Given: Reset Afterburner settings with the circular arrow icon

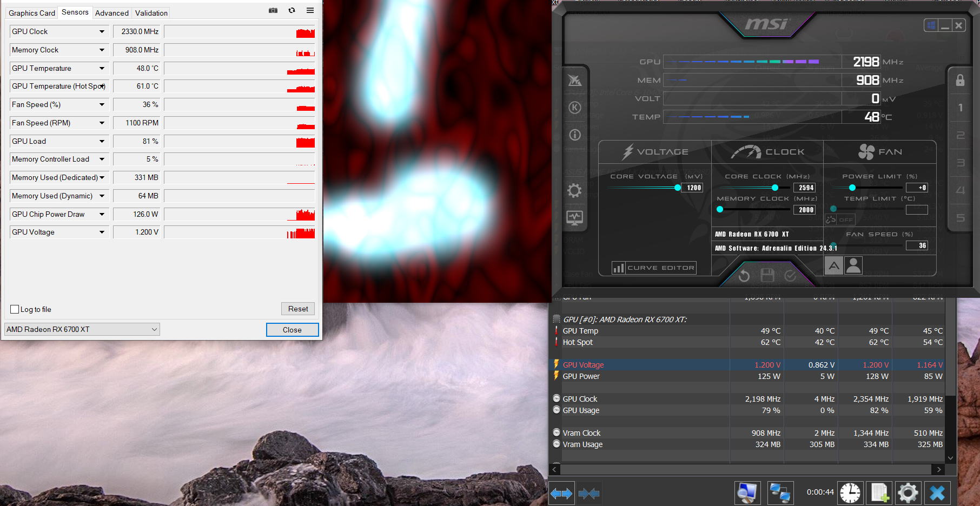Looking at the screenshot, I should tap(744, 276).
